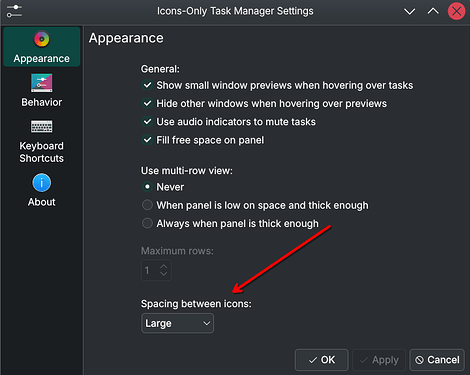Toggle Use audio indicators to mute tasks
470x375 pixels.
[147, 122]
